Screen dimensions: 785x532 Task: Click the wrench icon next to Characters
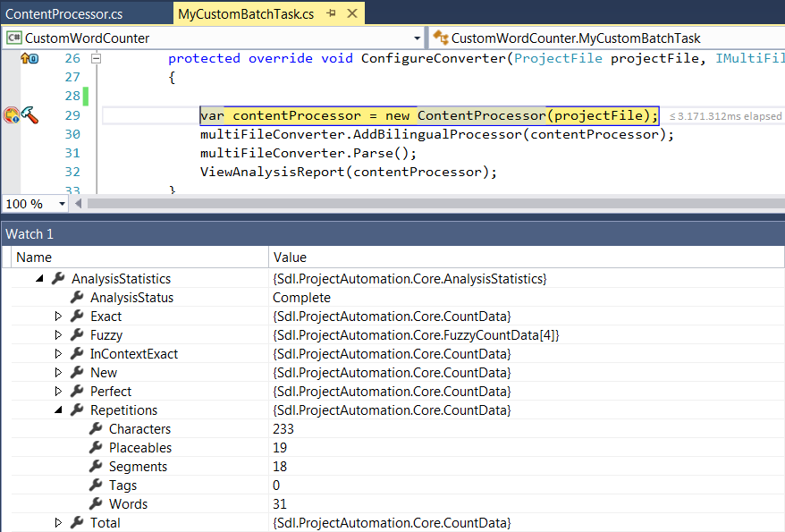pos(96,429)
